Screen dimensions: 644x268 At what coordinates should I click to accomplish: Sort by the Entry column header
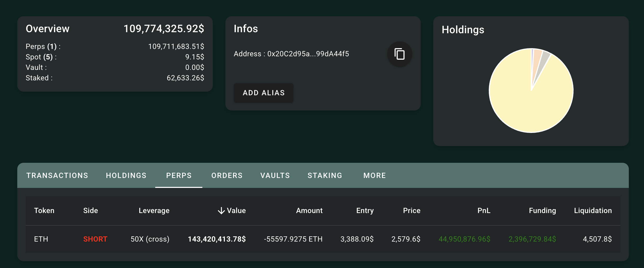(x=365, y=211)
